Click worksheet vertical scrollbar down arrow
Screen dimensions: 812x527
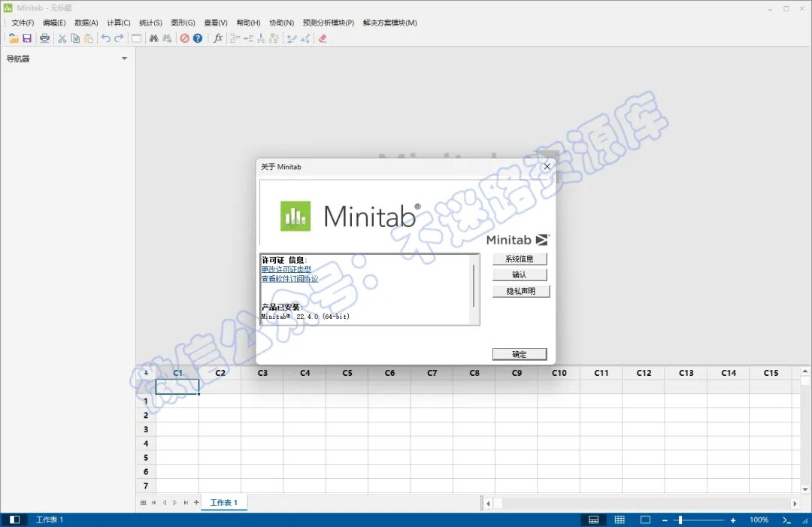point(804,489)
